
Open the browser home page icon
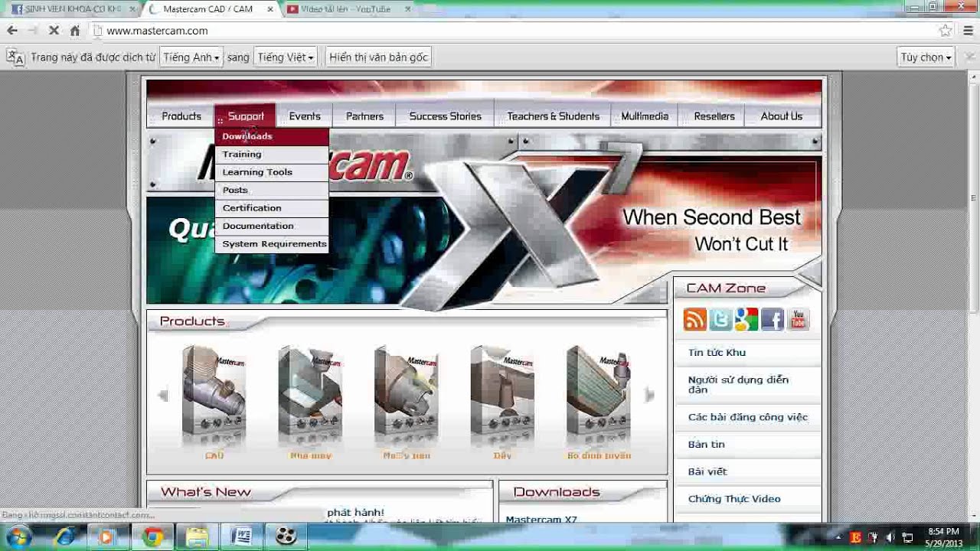[74, 31]
